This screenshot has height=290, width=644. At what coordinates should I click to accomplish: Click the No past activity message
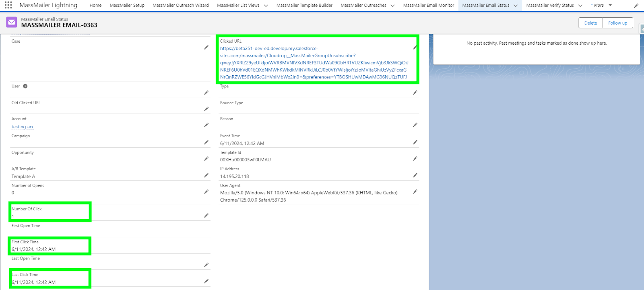[x=537, y=43]
